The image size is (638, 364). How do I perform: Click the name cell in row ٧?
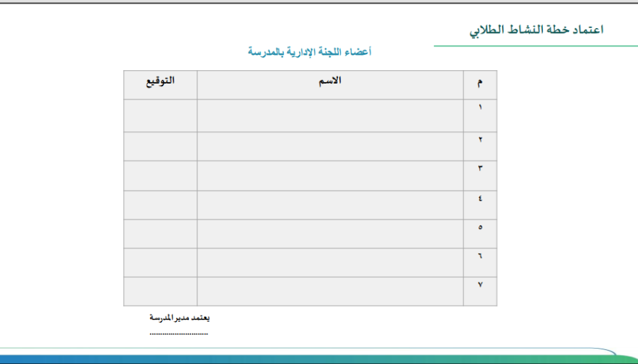click(330, 291)
